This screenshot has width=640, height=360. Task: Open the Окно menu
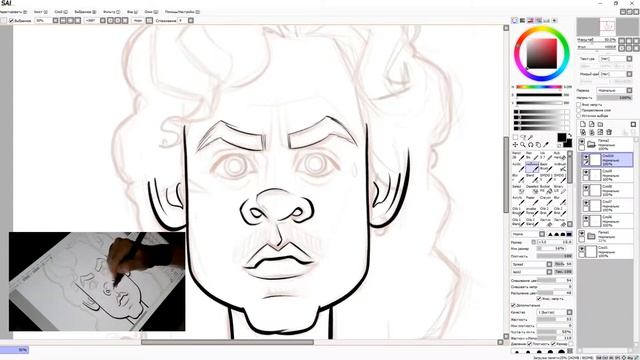(151, 12)
